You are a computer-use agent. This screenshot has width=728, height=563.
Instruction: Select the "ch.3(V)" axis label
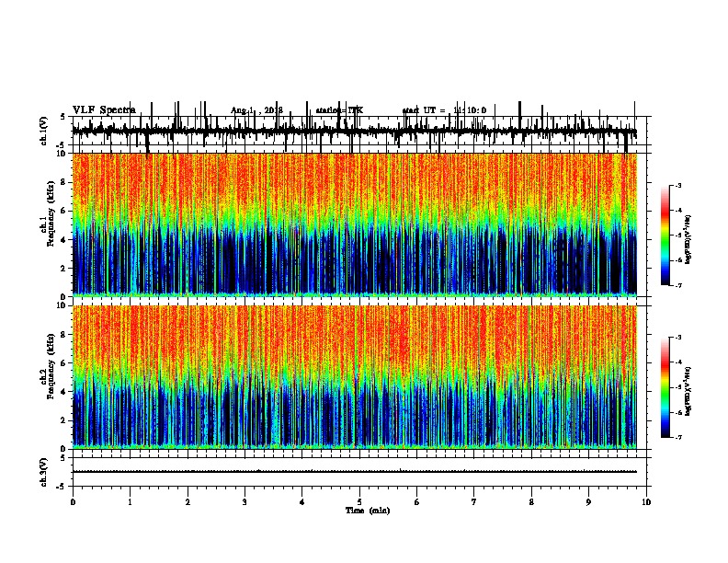[44, 472]
